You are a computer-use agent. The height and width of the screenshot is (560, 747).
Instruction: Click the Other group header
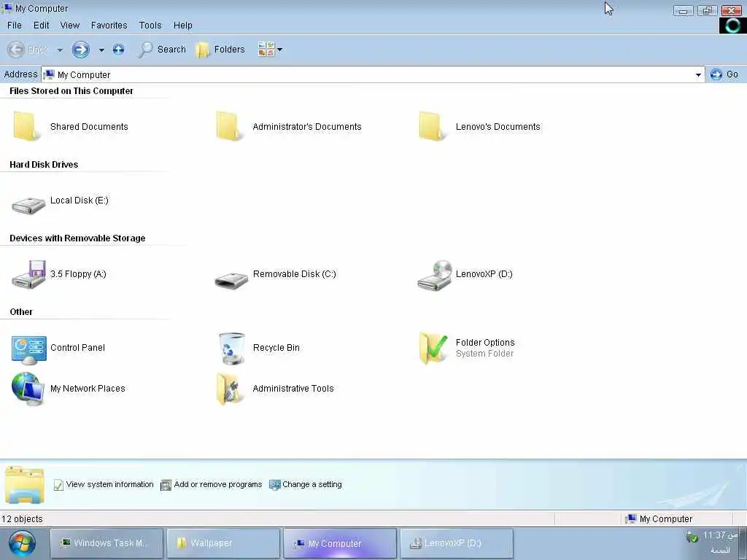(21, 312)
